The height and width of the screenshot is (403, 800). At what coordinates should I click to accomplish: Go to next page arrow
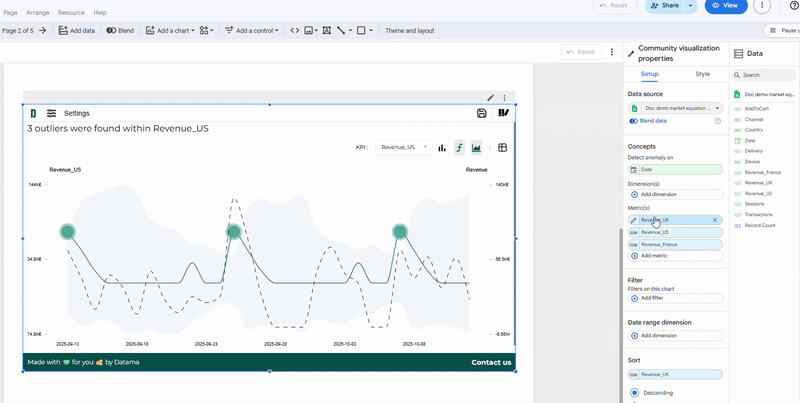(x=42, y=31)
